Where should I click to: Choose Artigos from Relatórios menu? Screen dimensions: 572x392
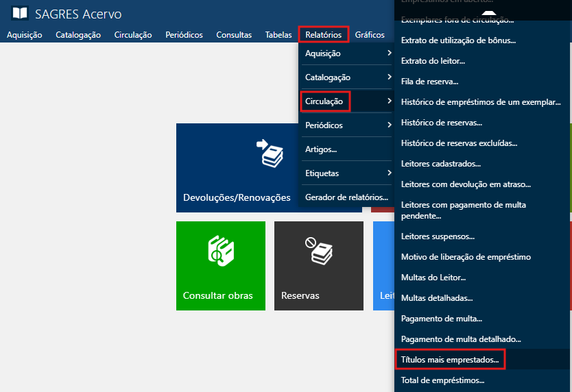[x=321, y=149]
